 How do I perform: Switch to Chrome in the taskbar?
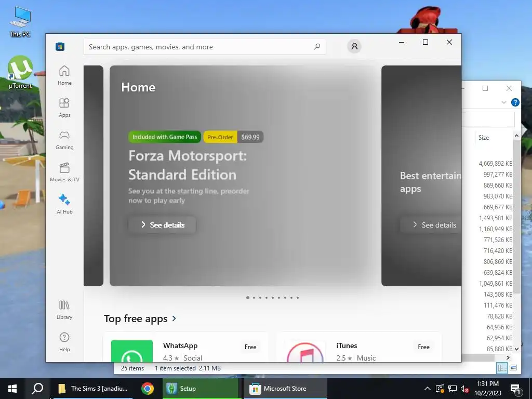[148, 389]
